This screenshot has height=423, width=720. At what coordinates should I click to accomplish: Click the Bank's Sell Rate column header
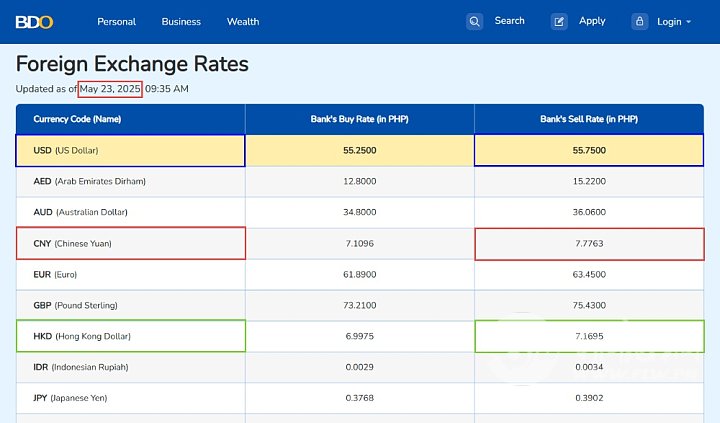588,119
